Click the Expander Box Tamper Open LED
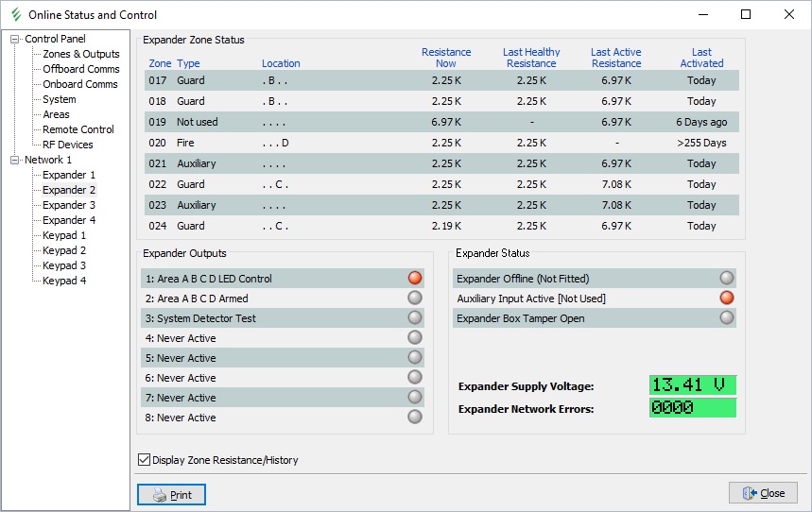Screen dimensions: 812x512 (726, 318)
